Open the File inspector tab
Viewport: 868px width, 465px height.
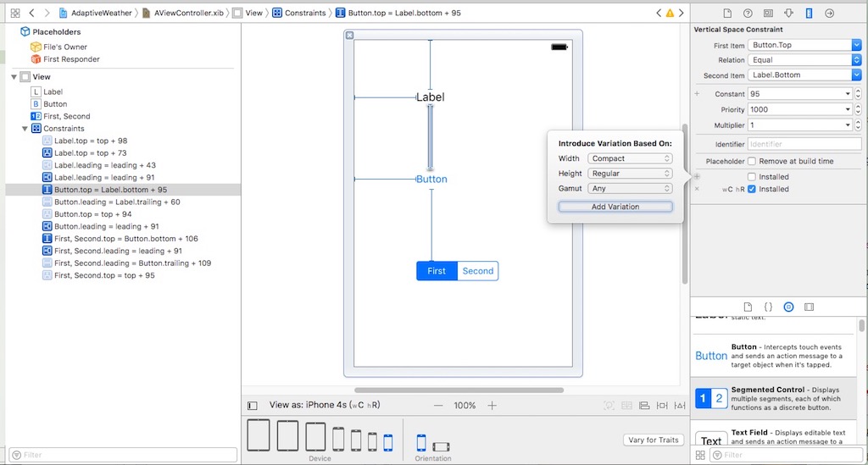pyautogui.click(x=727, y=14)
